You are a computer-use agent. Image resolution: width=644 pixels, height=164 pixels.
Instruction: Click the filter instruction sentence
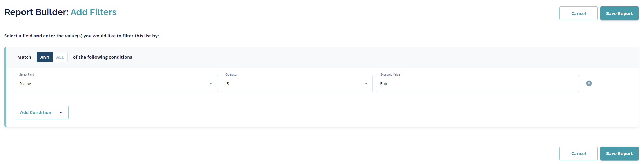pyautogui.click(x=82, y=36)
